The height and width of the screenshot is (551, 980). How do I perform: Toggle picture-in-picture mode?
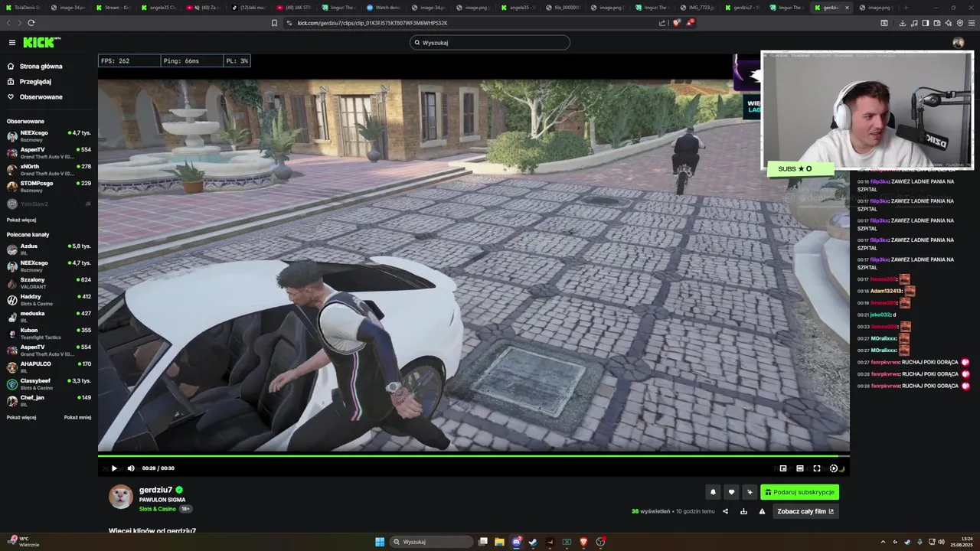(x=783, y=468)
